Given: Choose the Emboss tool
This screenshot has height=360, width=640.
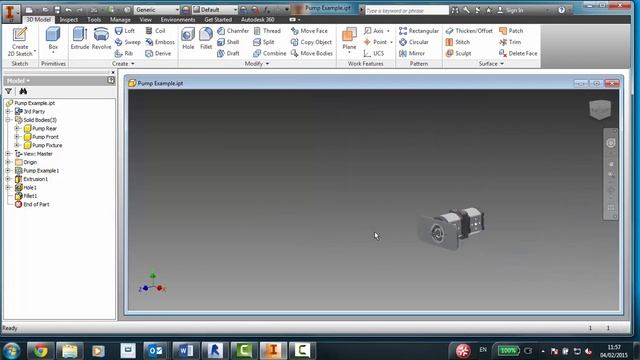Looking at the screenshot, I should tap(160, 42).
